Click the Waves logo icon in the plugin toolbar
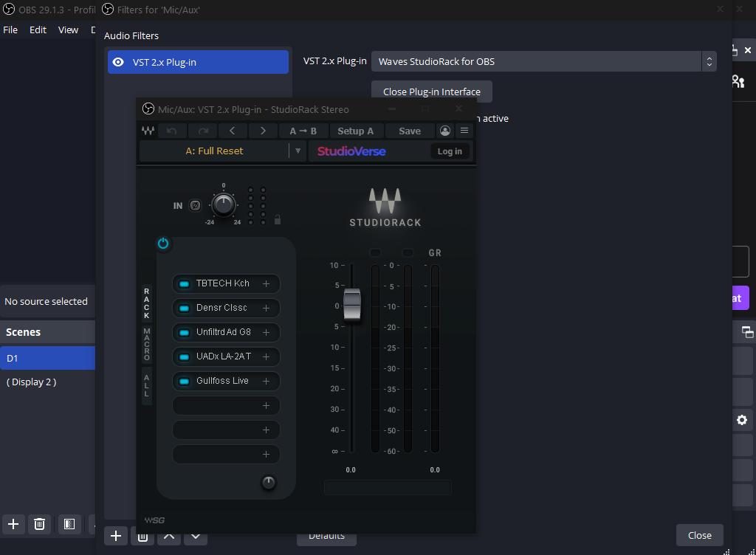756x555 pixels. (148, 131)
